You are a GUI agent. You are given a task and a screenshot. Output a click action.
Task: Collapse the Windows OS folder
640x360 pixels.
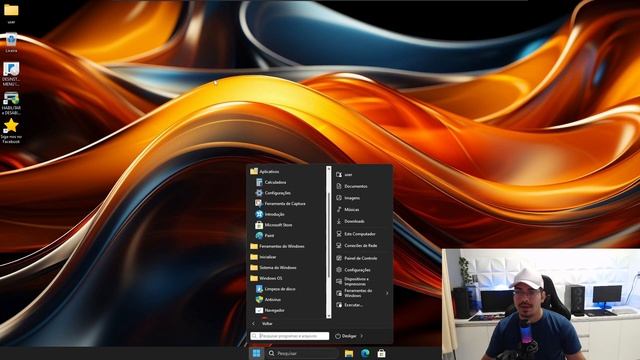[267, 278]
